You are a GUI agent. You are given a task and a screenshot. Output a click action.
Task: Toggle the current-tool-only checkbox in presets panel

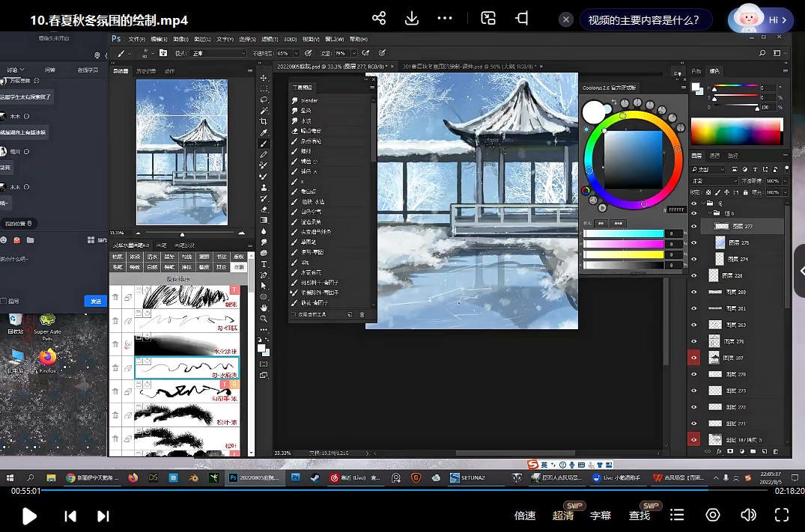pos(294,314)
